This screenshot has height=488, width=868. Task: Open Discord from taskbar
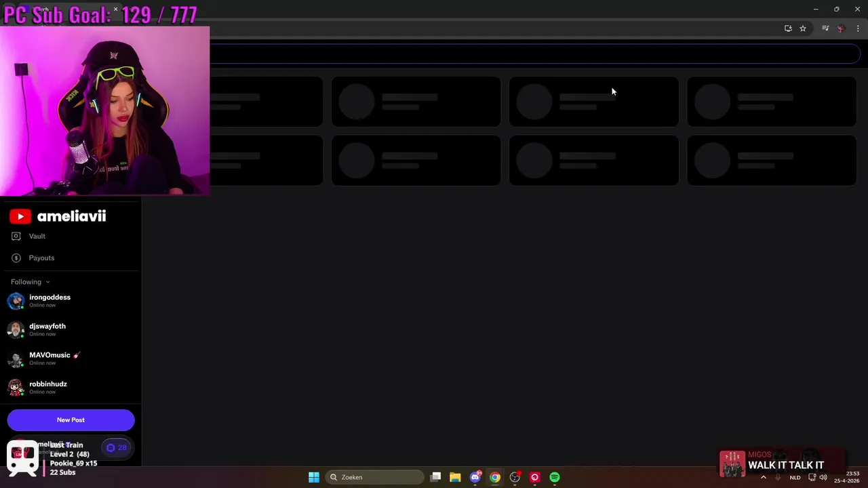coord(475,477)
